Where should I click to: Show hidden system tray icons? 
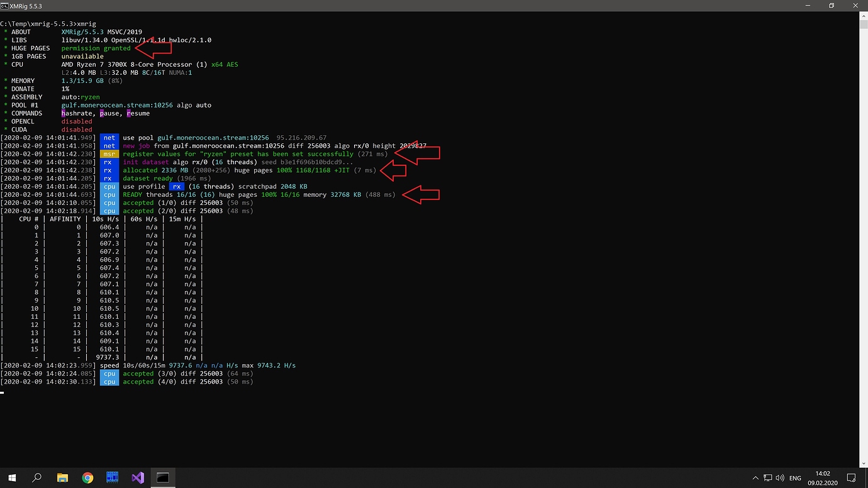point(755,478)
